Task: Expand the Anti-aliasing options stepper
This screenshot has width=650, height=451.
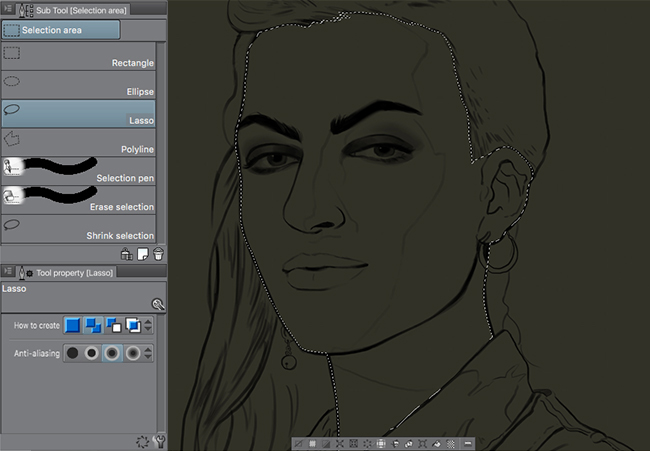Action: 148,353
